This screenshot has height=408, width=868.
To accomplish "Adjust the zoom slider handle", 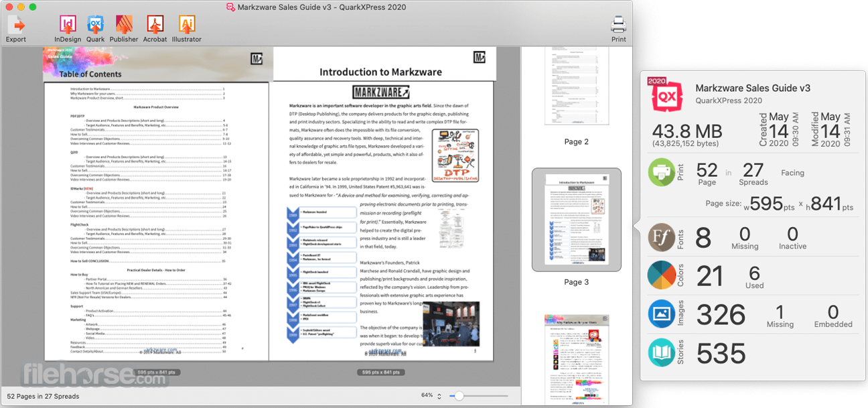I will 459,396.
